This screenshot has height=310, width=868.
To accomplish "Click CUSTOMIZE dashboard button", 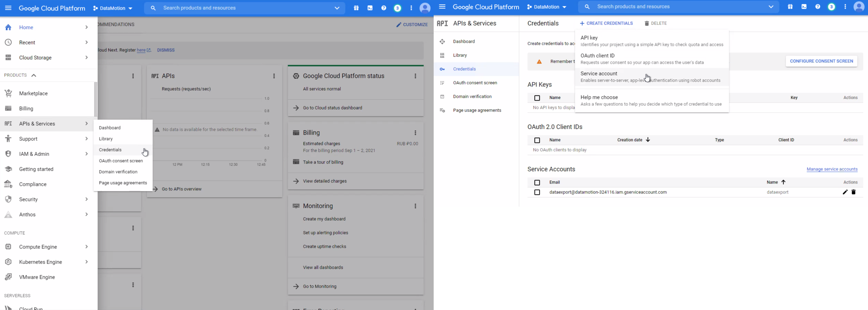I will point(412,24).
